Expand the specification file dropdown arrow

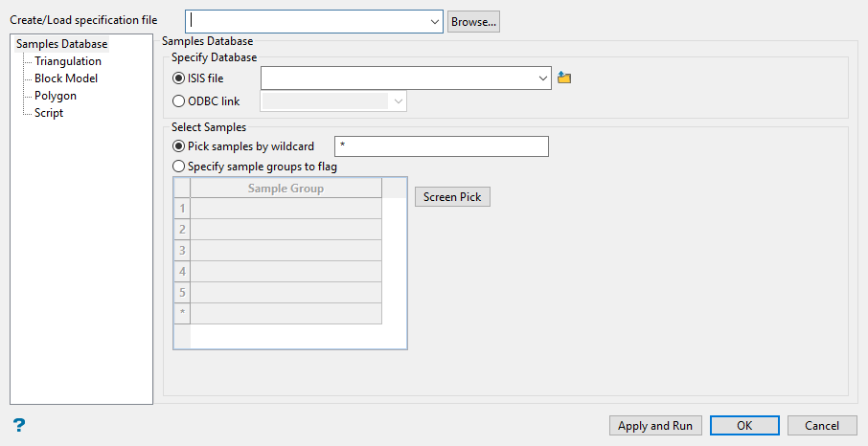pos(435,22)
